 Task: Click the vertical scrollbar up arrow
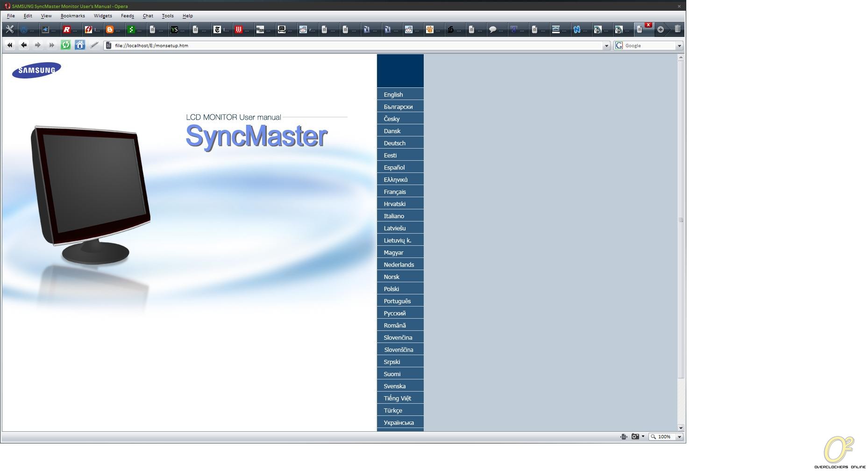681,57
